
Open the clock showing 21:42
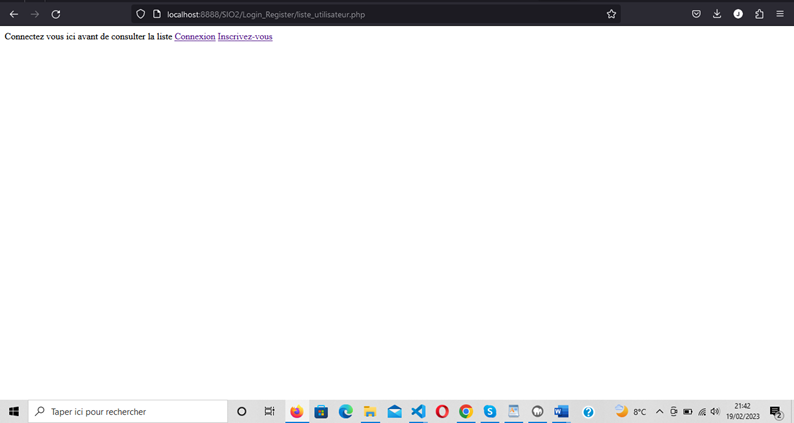[x=743, y=411]
